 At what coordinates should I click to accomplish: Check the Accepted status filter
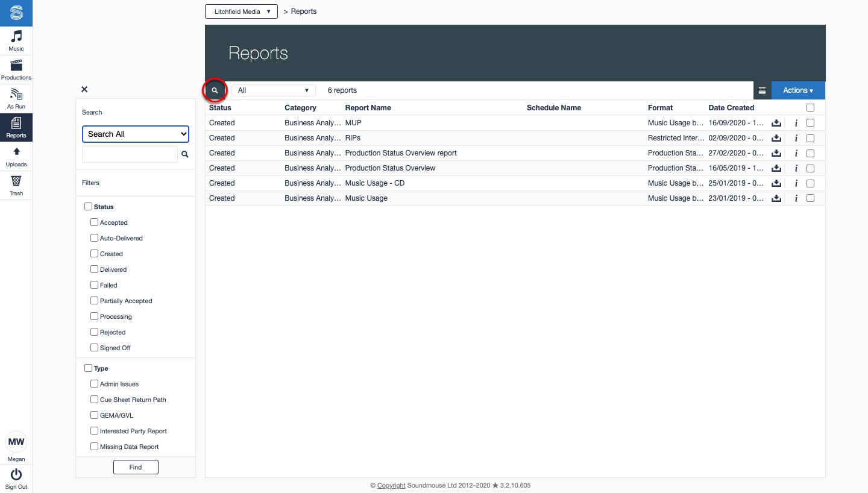click(94, 222)
